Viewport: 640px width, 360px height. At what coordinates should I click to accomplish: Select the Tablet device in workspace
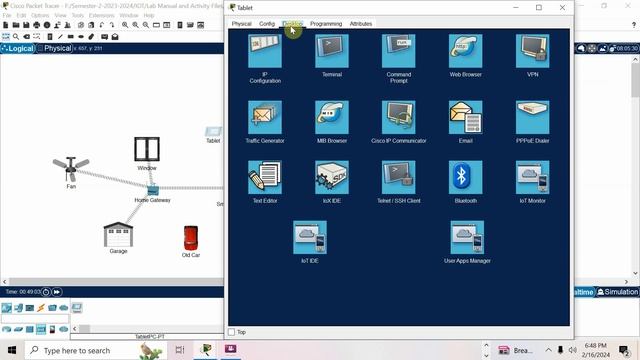coord(213,131)
